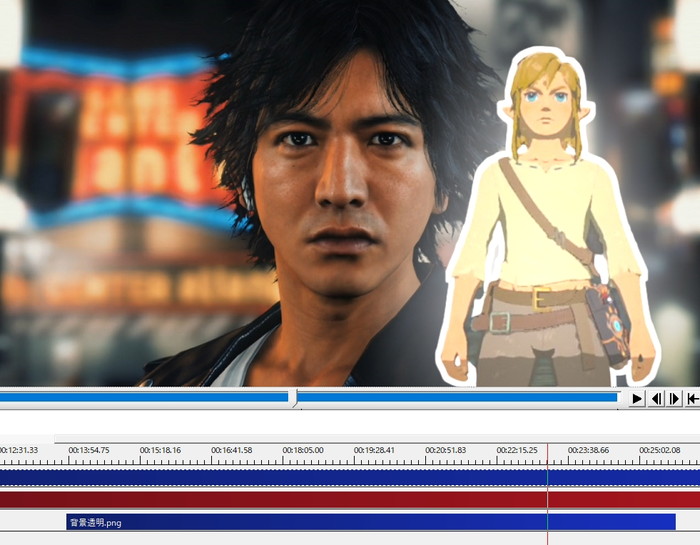Click the preview seek bar handle
Screen dimensions: 700x545
[x=295, y=398]
